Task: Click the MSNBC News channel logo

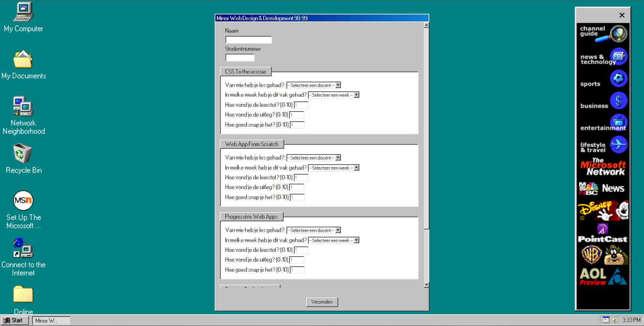Action: [x=602, y=188]
